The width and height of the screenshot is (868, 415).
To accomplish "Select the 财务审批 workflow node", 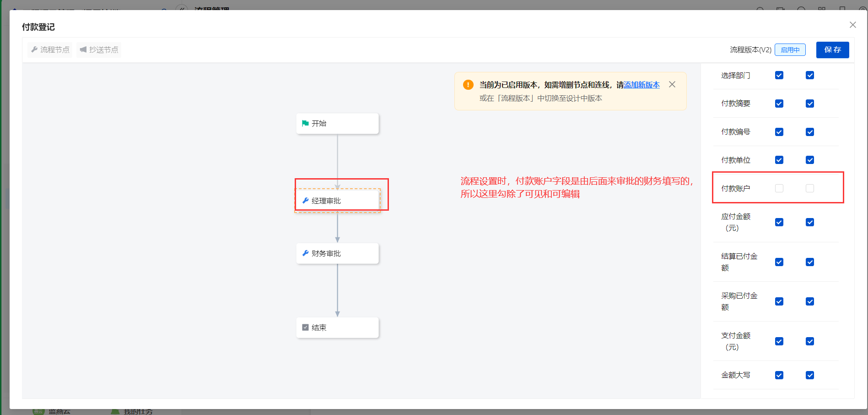I will (338, 253).
